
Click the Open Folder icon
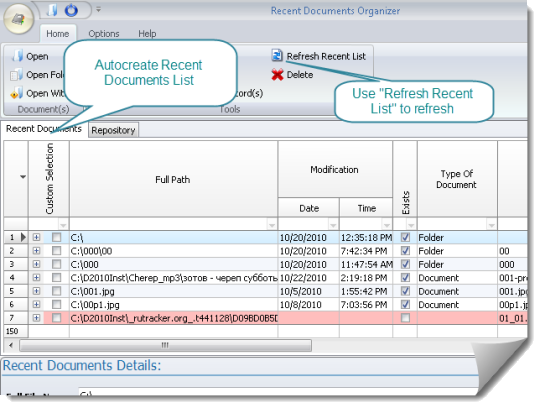click(x=17, y=75)
